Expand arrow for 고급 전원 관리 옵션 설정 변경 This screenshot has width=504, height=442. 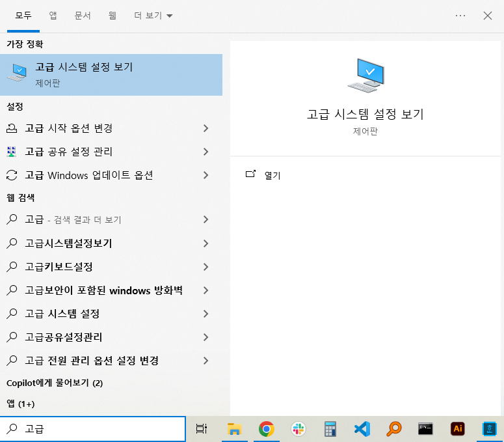click(x=206, y=361)
